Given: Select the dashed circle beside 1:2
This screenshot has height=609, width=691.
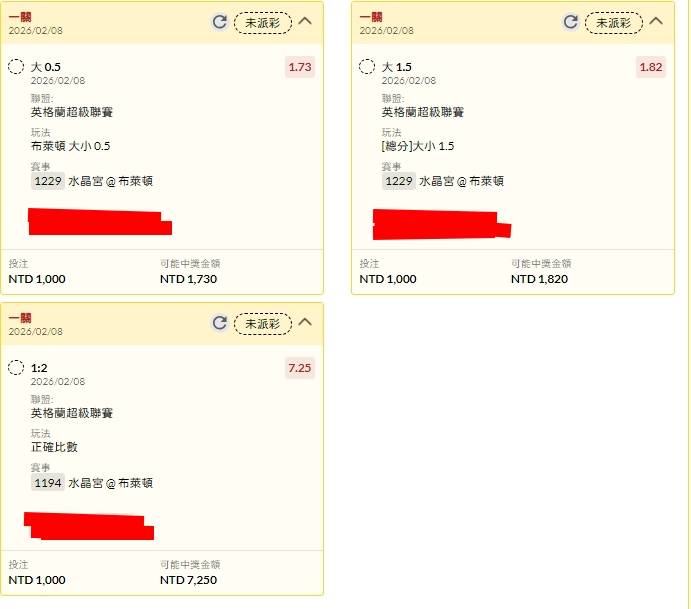Looking at the screenshot, I should 16,367.
